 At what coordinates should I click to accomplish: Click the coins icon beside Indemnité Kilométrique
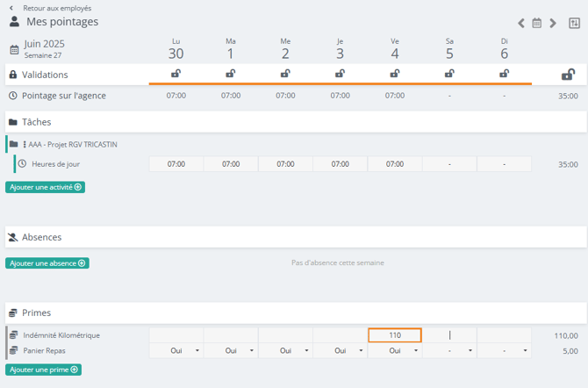pyautogui.click(x=14, y=335)
